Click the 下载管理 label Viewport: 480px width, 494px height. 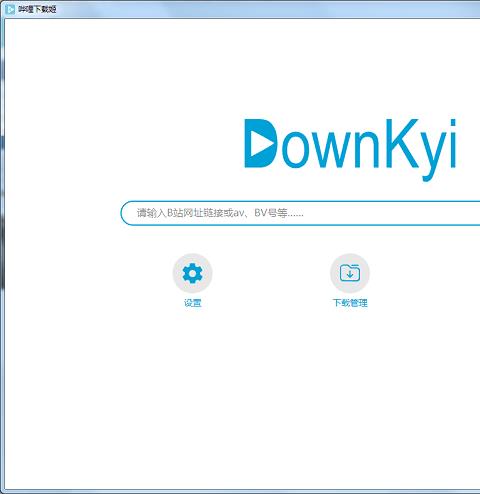(350, 303)
